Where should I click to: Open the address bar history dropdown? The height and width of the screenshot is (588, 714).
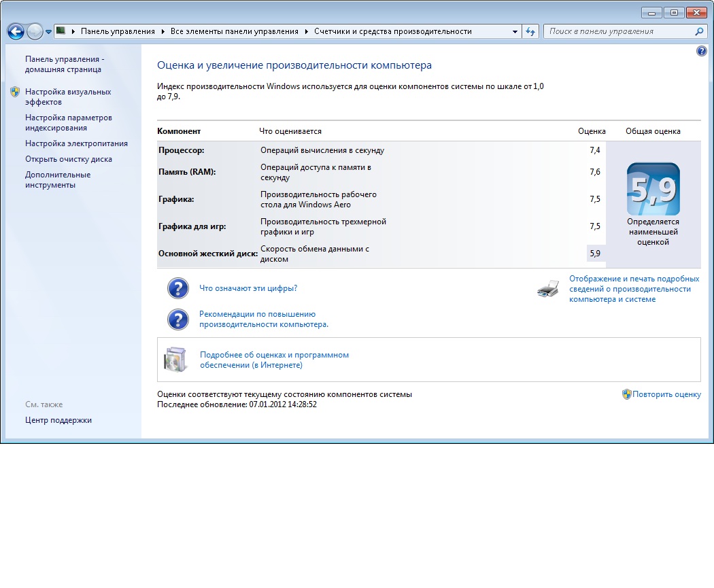(x=515, y=31)
